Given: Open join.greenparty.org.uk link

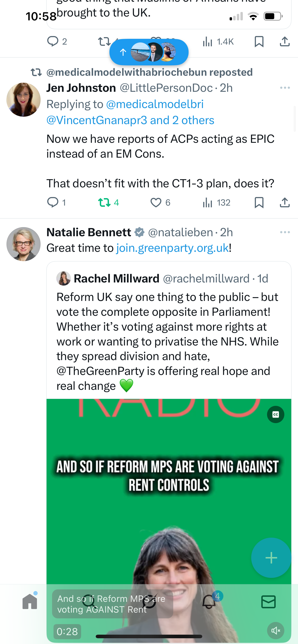Looking at the screenshot, I should pyautogui.click(x=172, y=248).
